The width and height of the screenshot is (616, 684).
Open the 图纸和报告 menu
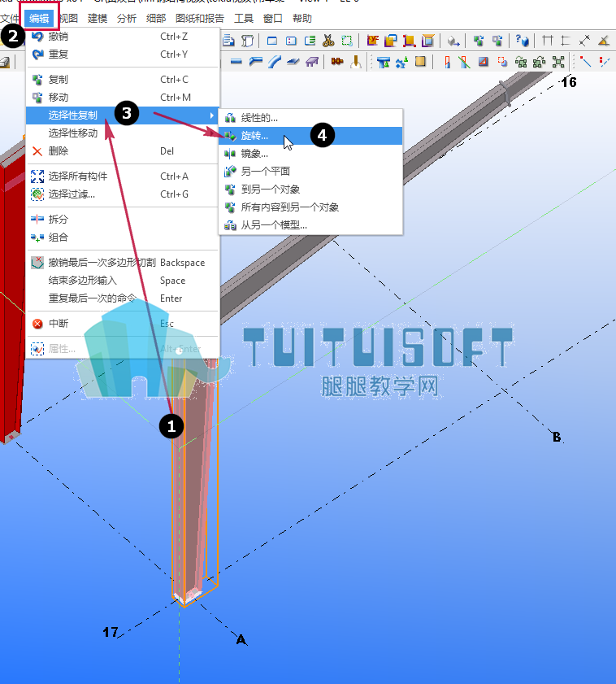point(200,19)
